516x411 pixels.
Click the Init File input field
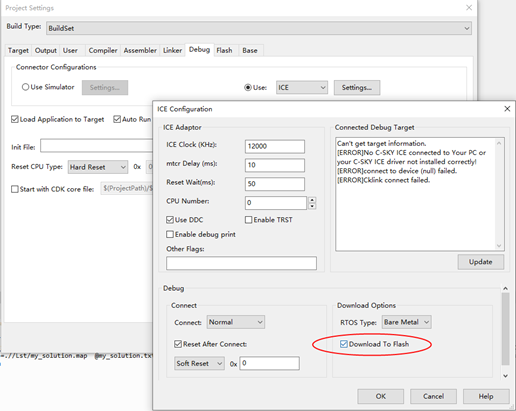96,146
